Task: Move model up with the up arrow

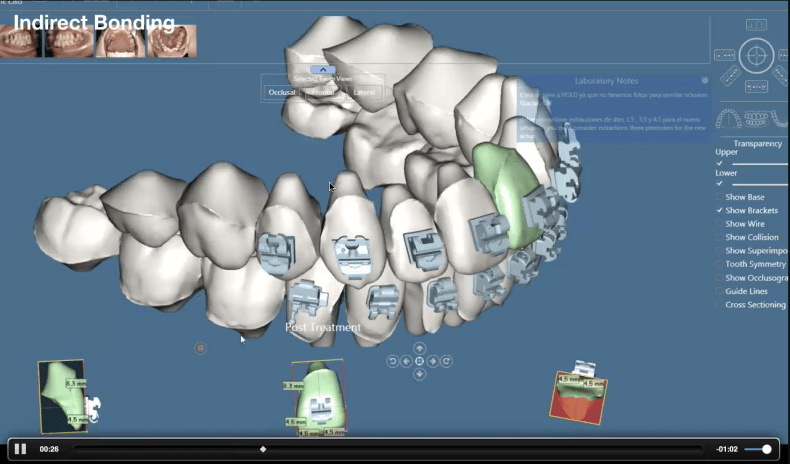Action: (419, 348)
